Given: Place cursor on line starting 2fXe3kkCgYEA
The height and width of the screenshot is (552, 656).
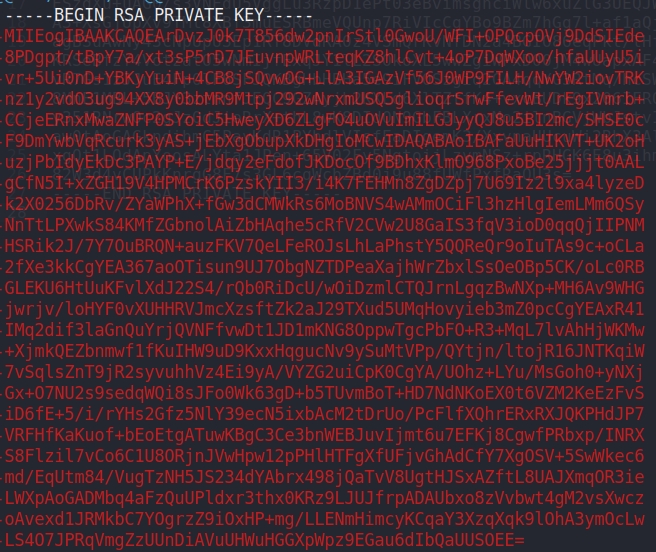Looking at the screenshot, I should coord(325,267).
